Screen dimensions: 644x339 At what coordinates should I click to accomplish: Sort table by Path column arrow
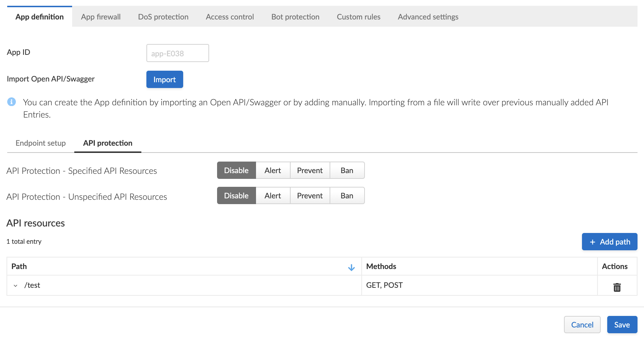point(351,267)
